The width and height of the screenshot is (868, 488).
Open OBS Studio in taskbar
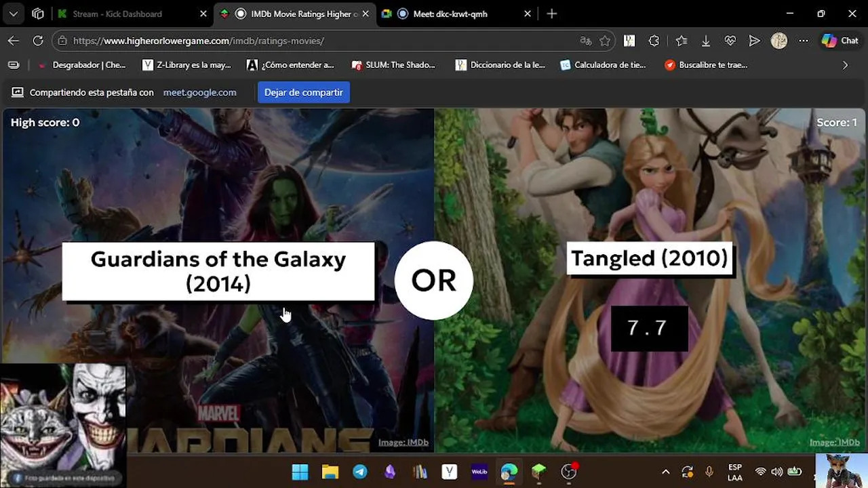(569, 471)
